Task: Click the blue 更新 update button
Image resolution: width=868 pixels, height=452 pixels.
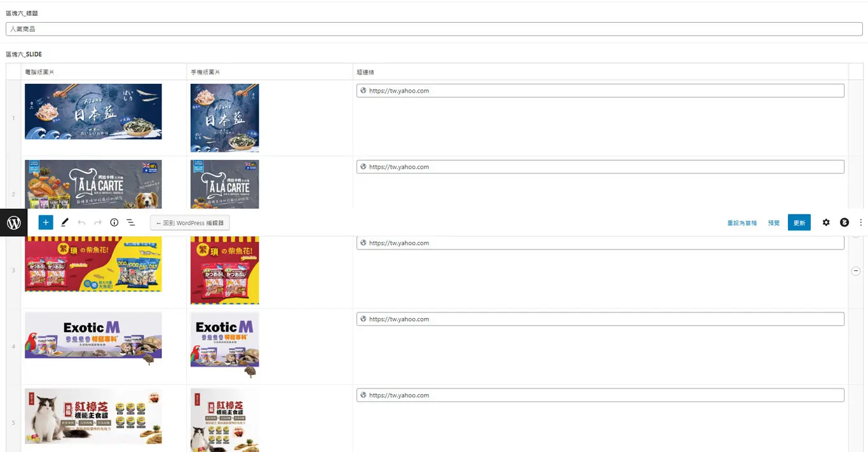Action: (799, 223)
